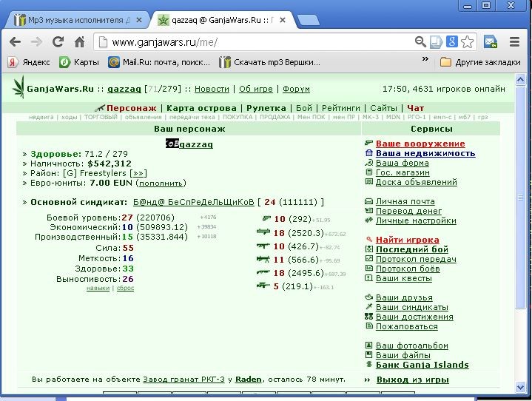Click the browser Forward arrow
This screenshot has width=532, height=401.
(36, 42)
